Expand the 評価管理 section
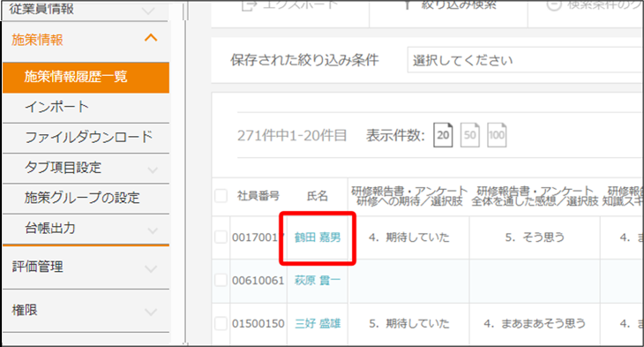Image resolution: width=644 pixels, height=347 pixels. [x=86, y=268]
